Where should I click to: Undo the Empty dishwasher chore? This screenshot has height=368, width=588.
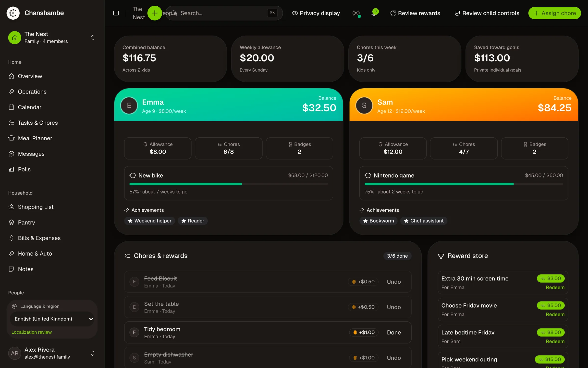[394, 358]
